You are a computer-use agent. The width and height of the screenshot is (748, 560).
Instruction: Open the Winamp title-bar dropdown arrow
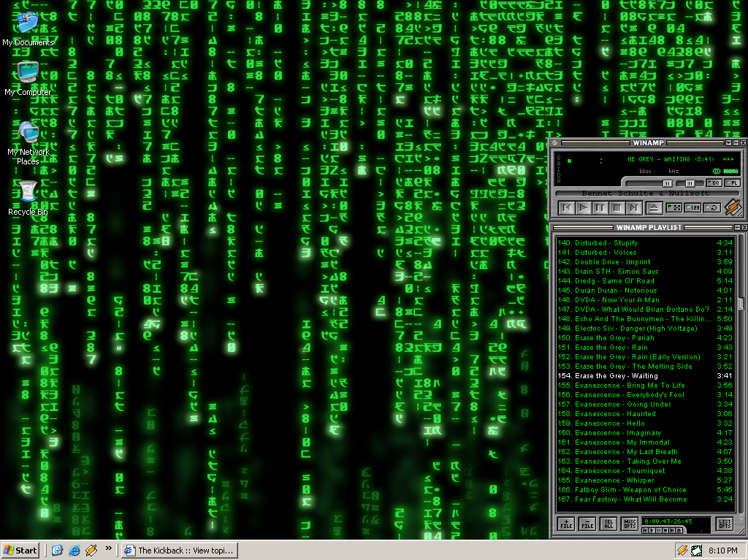(728, 142)
